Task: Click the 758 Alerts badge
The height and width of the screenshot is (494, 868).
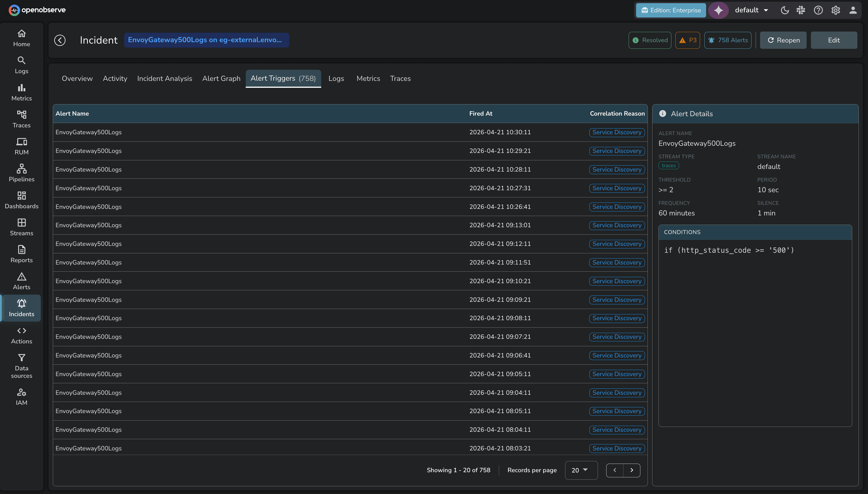Action: point(728,40)
